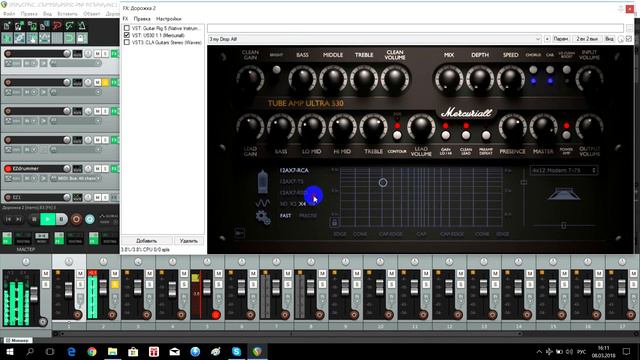This screenshot has height=360, width=640.
Task: Toggle the BRIGHT switch on the amp
Action: [x=277, y=70]
